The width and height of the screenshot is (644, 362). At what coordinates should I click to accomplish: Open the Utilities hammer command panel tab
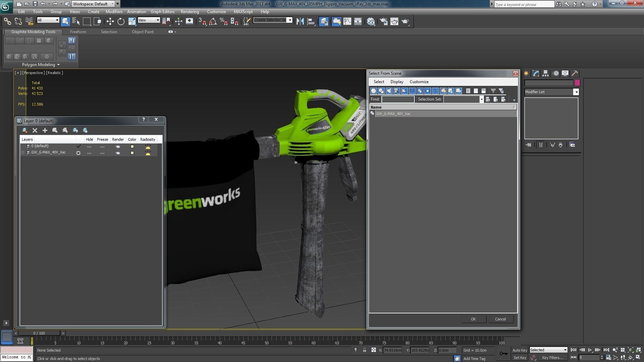pyautogui.click(x=575, y=73)
